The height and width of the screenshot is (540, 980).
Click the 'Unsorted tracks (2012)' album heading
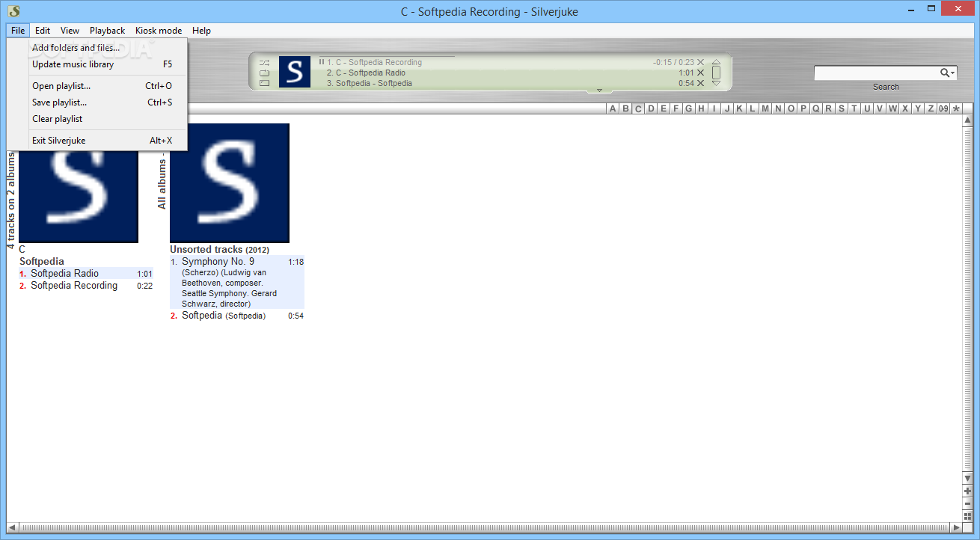tap(219, 250)
